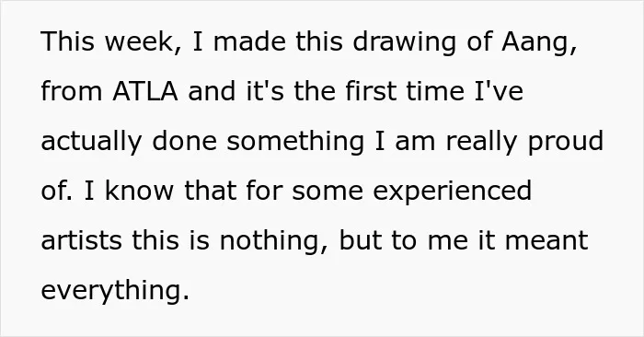Screen dimensions: 644x337
Task: Click the word "from" starting the second line
Action: (x=72, y=91)
